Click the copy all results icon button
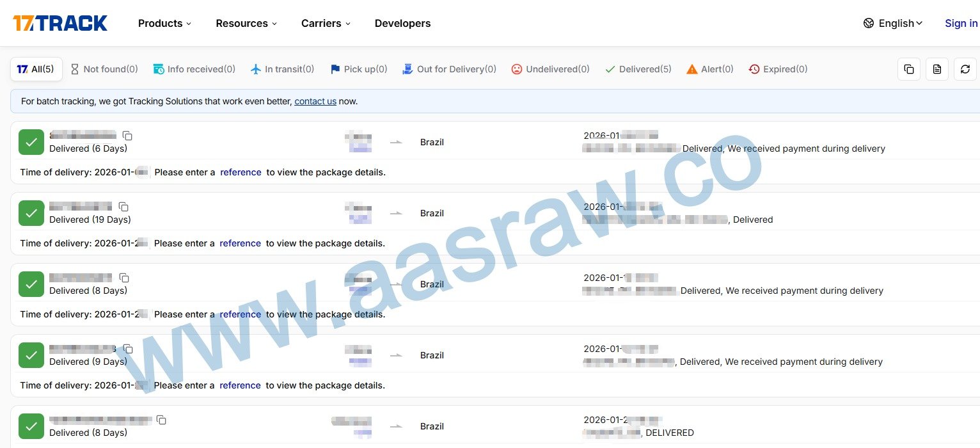Viewport: 980px width, 448px height. (908, 69)
